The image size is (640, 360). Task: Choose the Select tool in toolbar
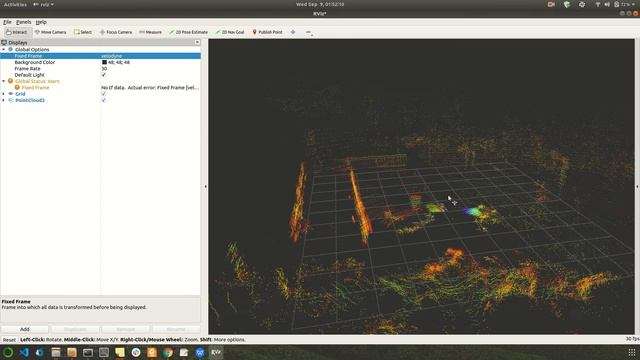click(x=83, y=32)
